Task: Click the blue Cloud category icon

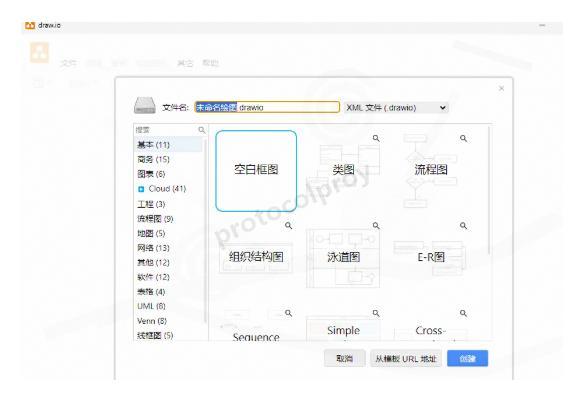Action: (x=141, y=189)
